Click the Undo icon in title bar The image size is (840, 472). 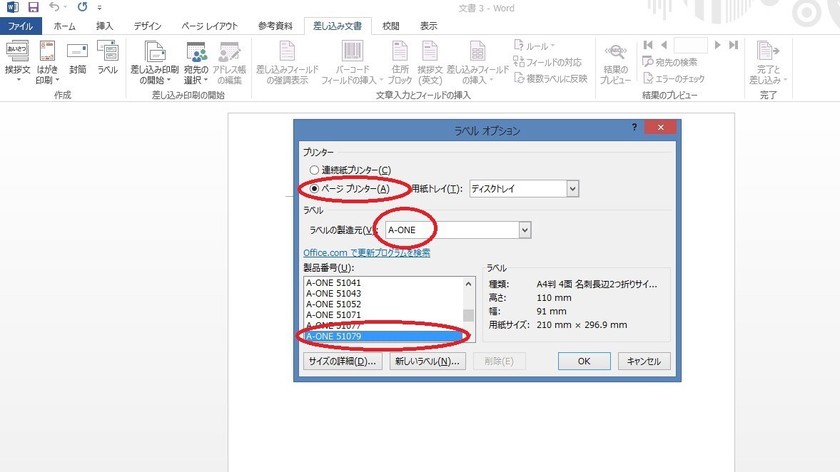[54, 7]
